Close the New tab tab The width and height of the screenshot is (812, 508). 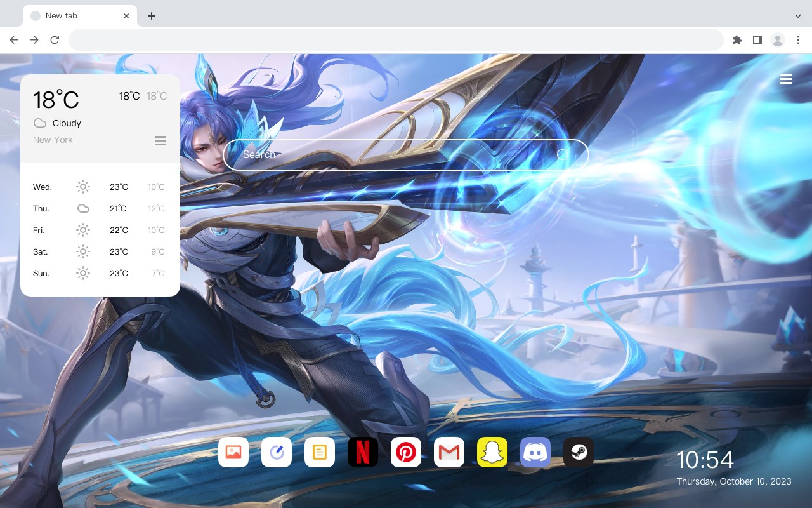[x=127, y=16]
